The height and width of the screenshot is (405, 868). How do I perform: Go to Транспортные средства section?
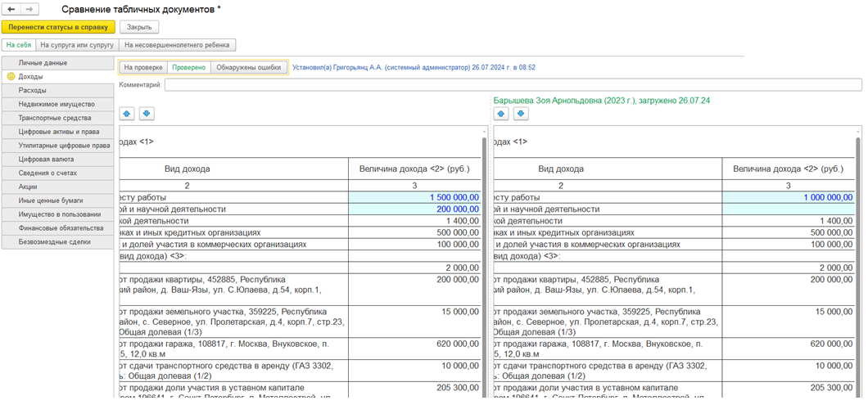[x=57, y=119]
